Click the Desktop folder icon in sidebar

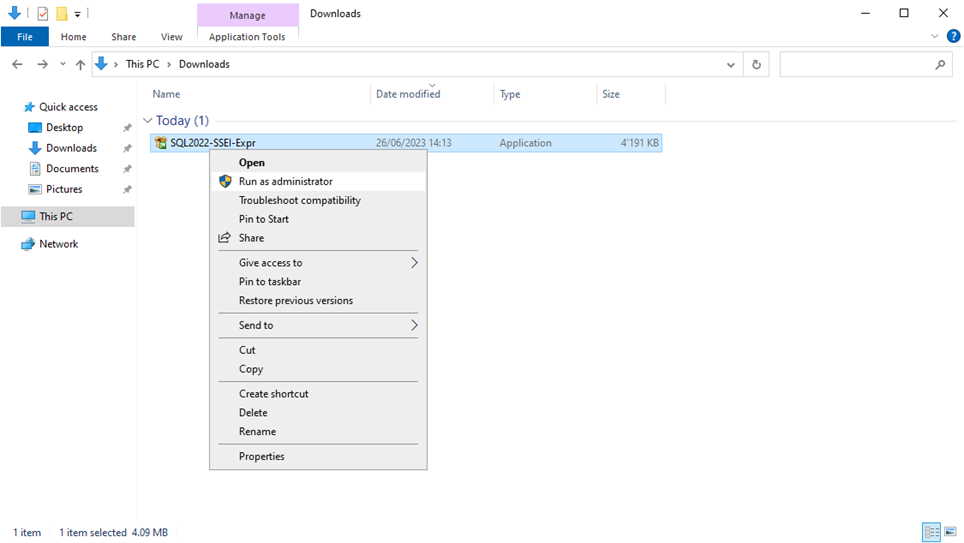[35, 127]
